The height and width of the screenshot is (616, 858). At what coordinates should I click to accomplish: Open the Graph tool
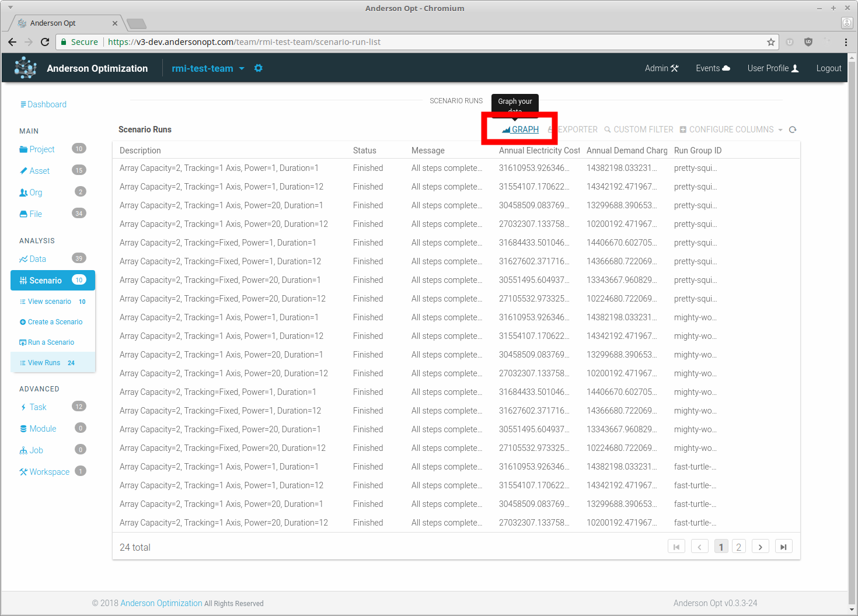tap(520, 129)
